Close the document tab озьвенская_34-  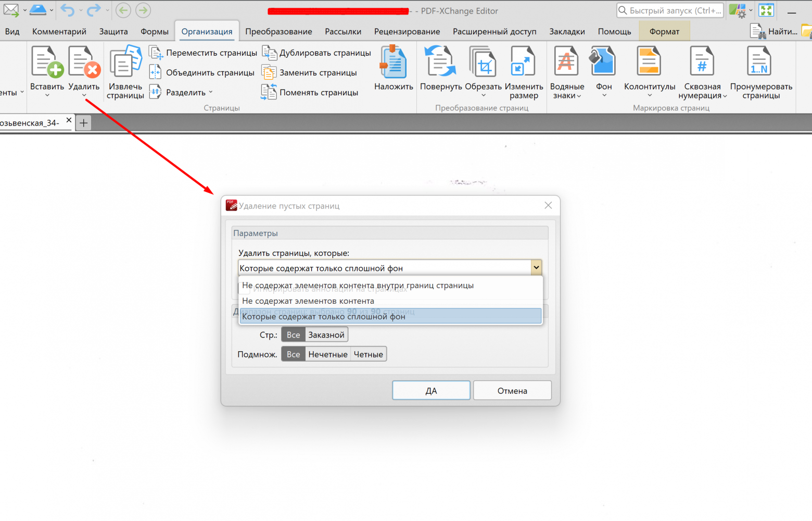pyautogui.click(x=69, y=120)
